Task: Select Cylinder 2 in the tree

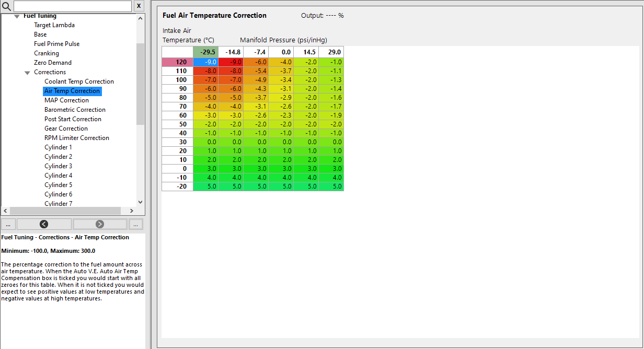Action: [58, 157]
